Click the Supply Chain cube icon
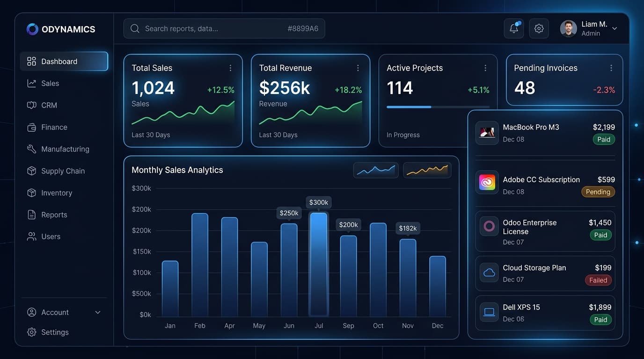Screen dimensions: 644x359 [x=31, y=171]
